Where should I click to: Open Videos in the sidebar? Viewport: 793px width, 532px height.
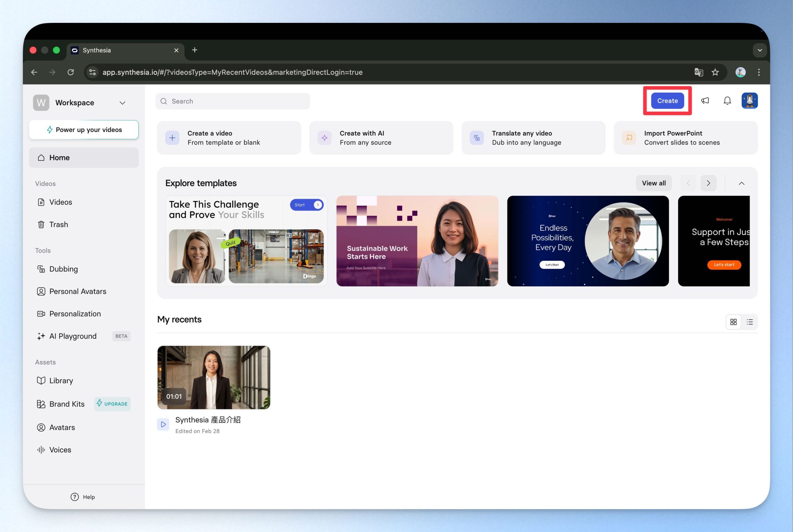pos(84,202)
